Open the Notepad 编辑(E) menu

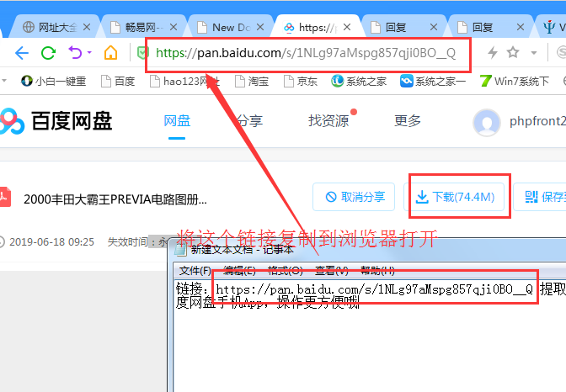239,271
